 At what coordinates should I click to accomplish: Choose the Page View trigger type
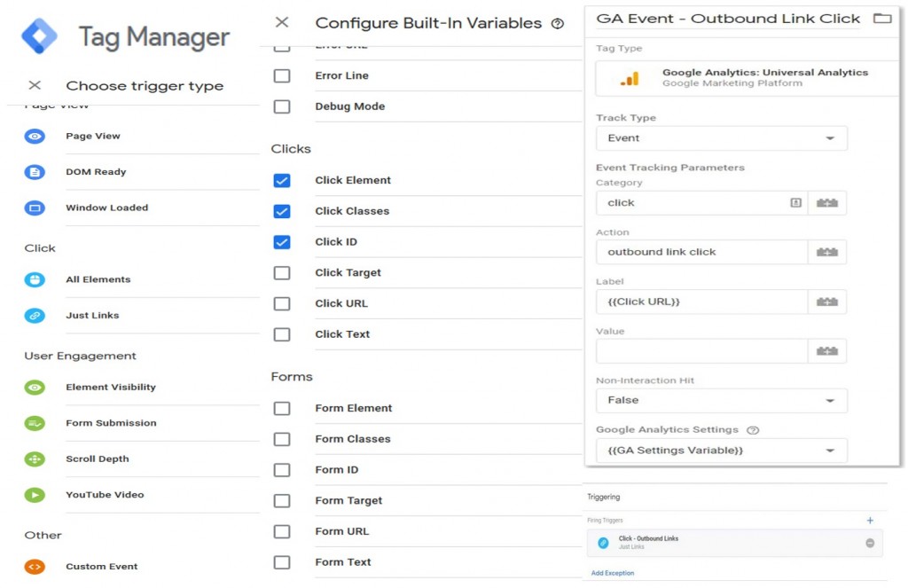pyautogui.click(x=92, y=137)
